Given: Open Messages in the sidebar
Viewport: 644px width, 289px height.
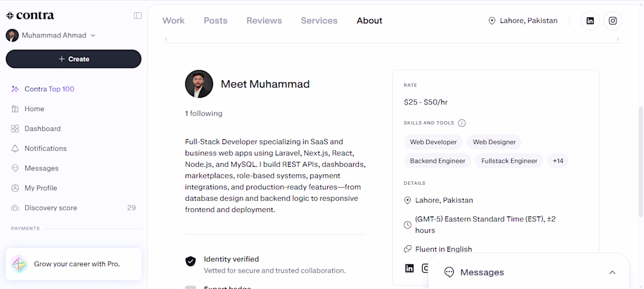Looking at the screenshot, I should point(42,168).
